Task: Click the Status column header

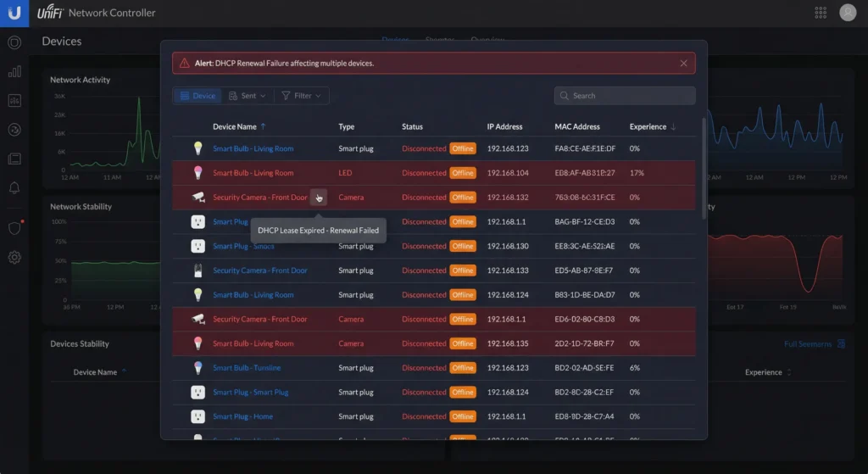Action: tap(413, 127)
